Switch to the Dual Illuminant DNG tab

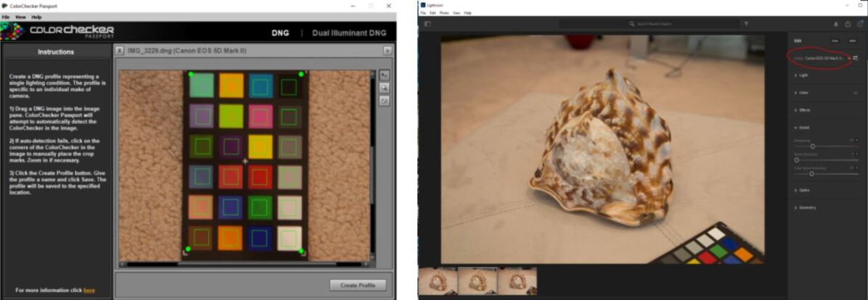(349, 33)
